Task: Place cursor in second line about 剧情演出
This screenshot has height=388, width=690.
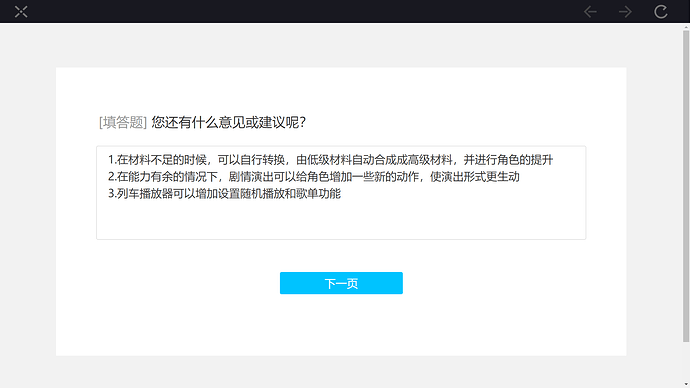Action: [x=314, y=176]
